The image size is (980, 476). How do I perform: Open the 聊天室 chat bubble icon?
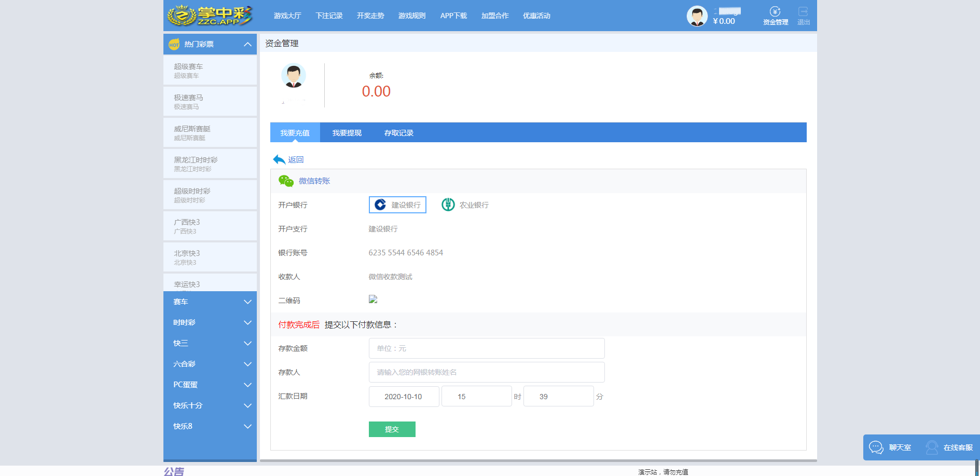coord(876,447)
